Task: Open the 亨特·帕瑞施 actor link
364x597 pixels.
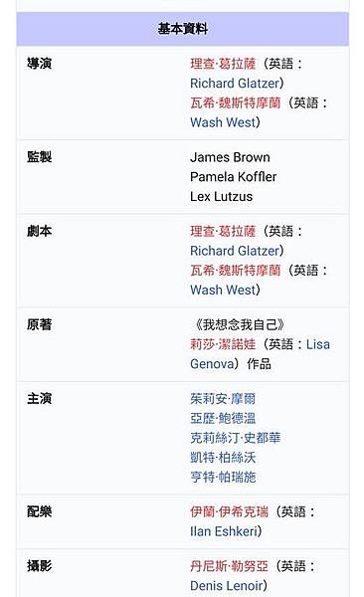Action: [x=223, y=477]
